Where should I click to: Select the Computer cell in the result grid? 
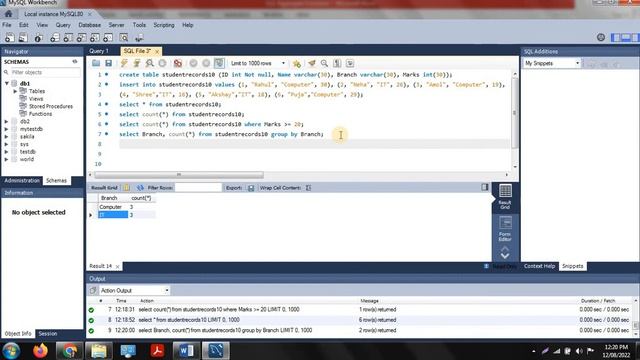(x=113, y=207)
